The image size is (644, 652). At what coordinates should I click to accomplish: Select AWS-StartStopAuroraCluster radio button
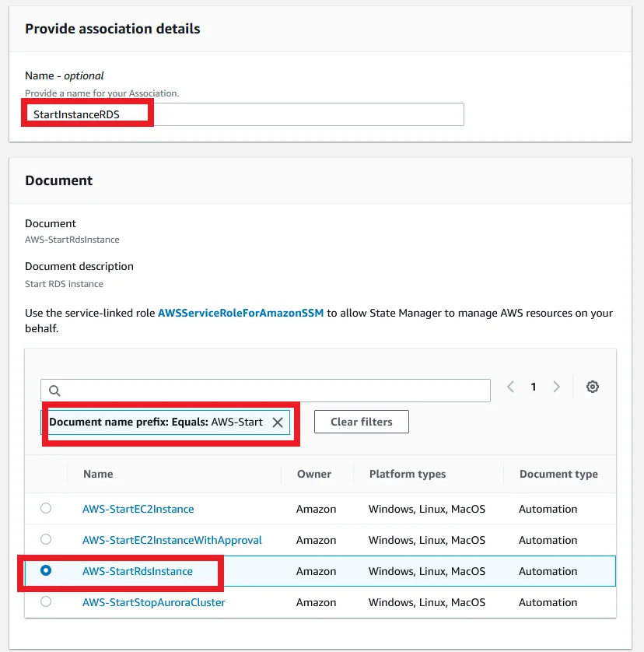coord(46,601)
